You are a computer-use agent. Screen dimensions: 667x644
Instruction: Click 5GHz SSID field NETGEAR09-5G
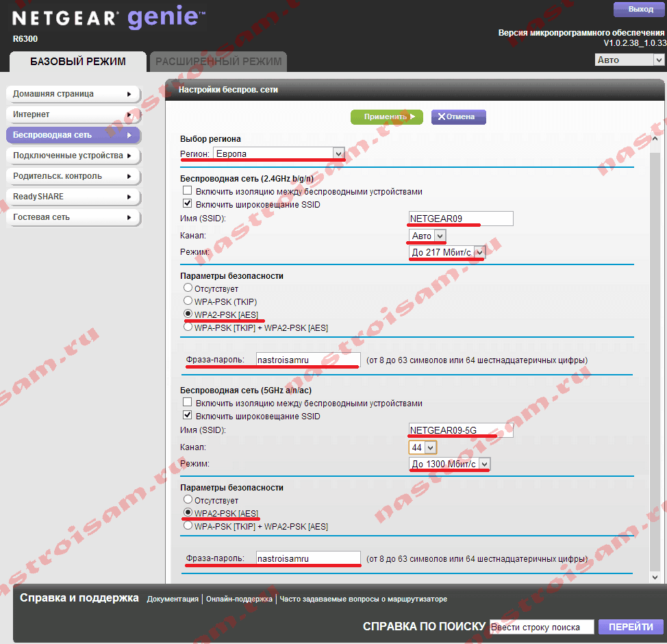point(461,430)
